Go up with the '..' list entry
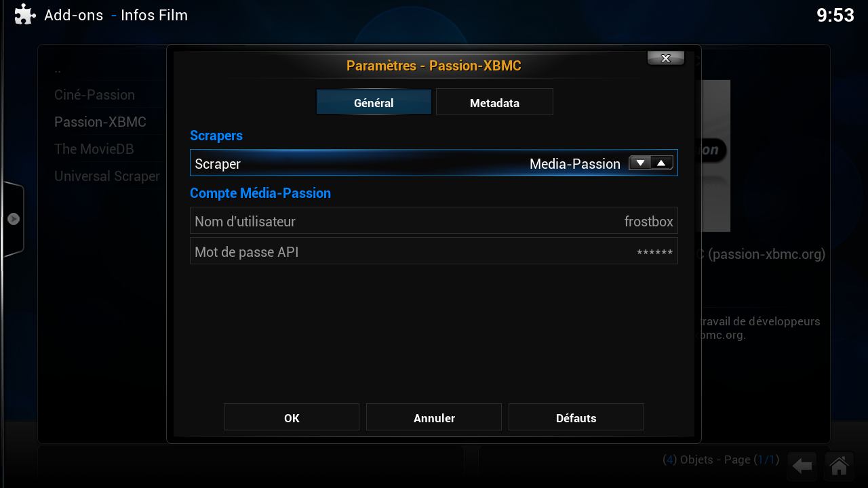868x488 pixels. coord(58,69)
